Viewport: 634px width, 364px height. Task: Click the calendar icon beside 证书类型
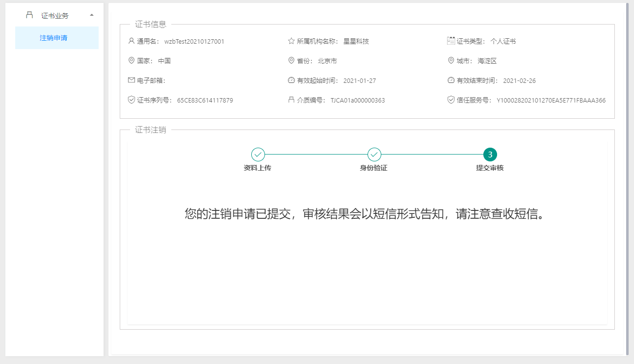(451, 41)
